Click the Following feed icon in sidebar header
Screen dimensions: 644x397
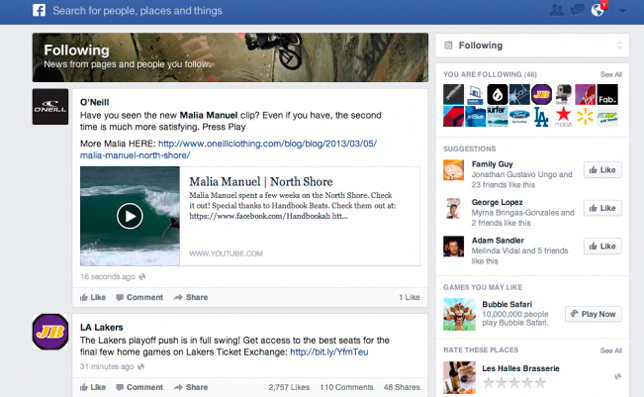point(448,45)
